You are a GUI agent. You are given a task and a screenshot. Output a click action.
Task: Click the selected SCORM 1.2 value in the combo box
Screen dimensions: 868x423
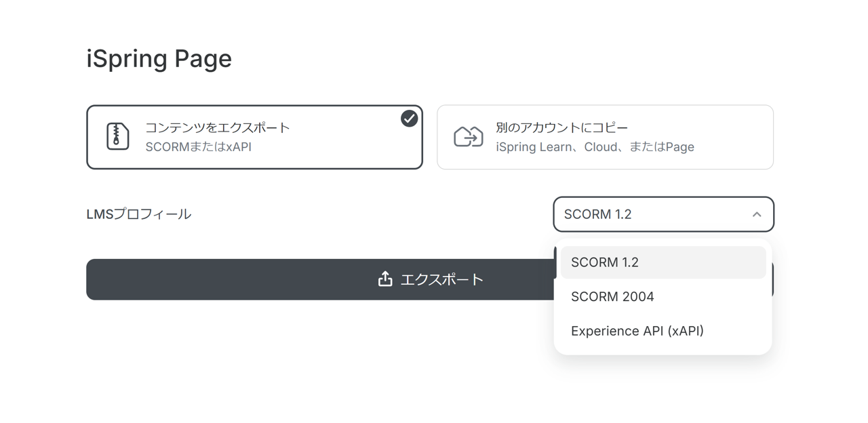(x=597, y=214)
